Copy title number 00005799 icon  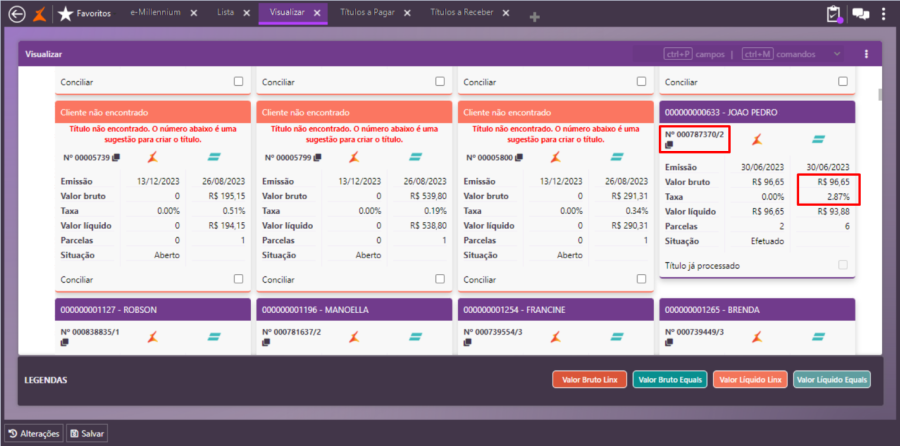pyautogui.click(x=317, y=157)
